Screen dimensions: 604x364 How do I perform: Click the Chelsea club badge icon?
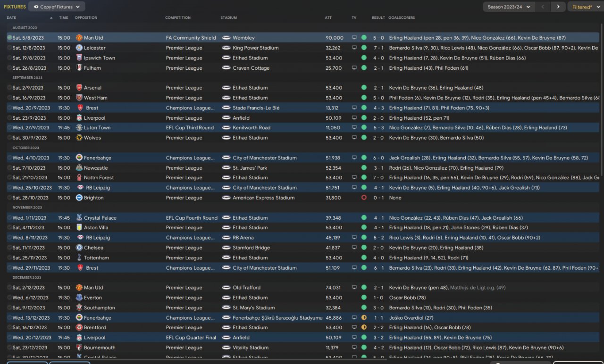tap(79, 248)
